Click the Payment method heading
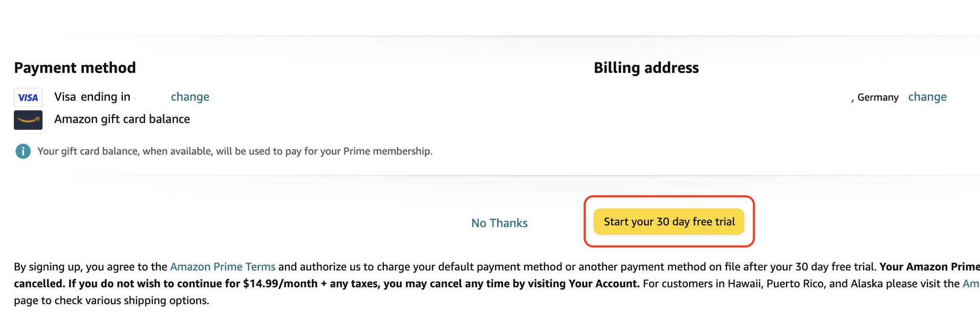 point(75,67)
